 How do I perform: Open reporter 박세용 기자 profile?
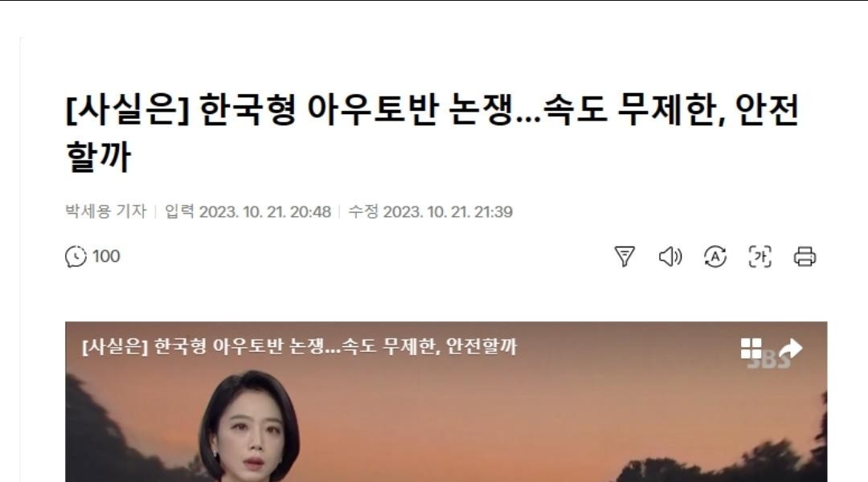tap(106, 210)
